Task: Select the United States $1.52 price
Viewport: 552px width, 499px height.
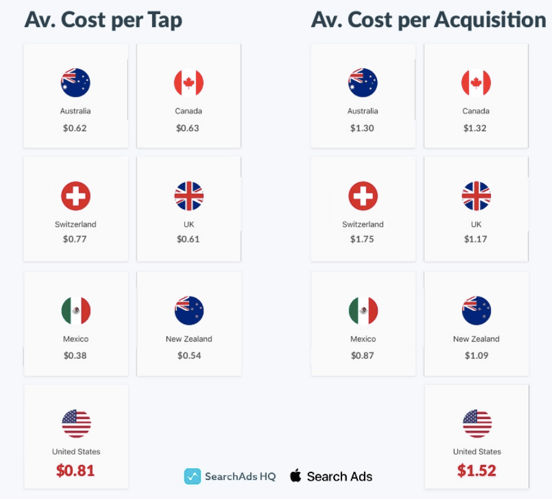Action: (477, 470)
